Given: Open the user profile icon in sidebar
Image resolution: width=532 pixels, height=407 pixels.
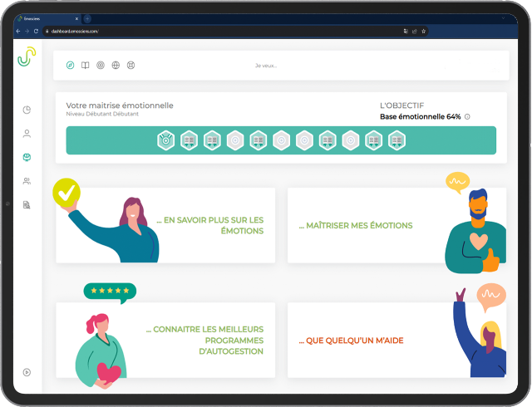Looking at the screenshot, I should point(27,133).
